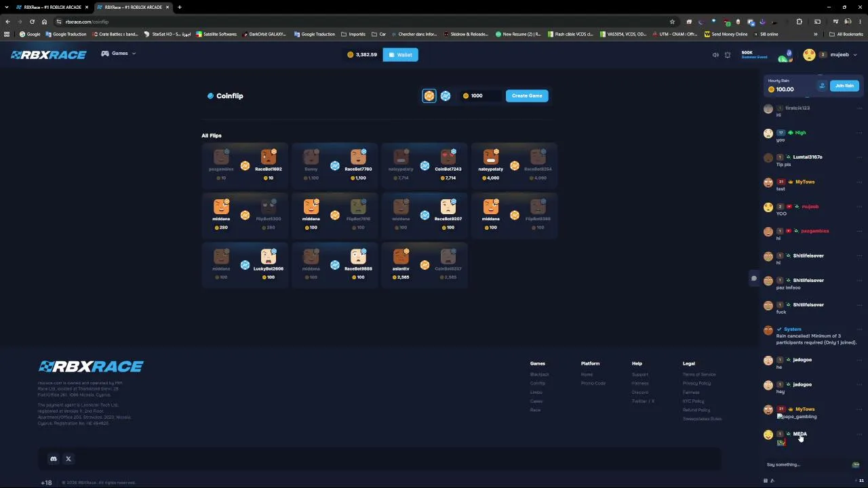Click the footer RBXRACE logo

(x=91, y=367)
